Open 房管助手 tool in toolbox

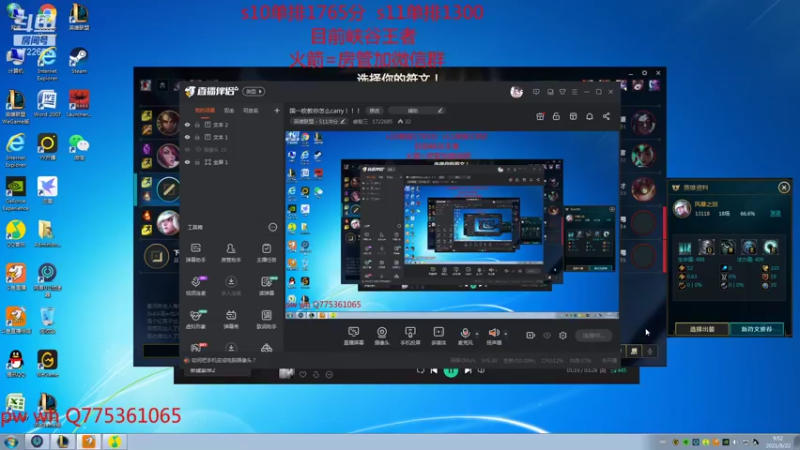(231, 253)
